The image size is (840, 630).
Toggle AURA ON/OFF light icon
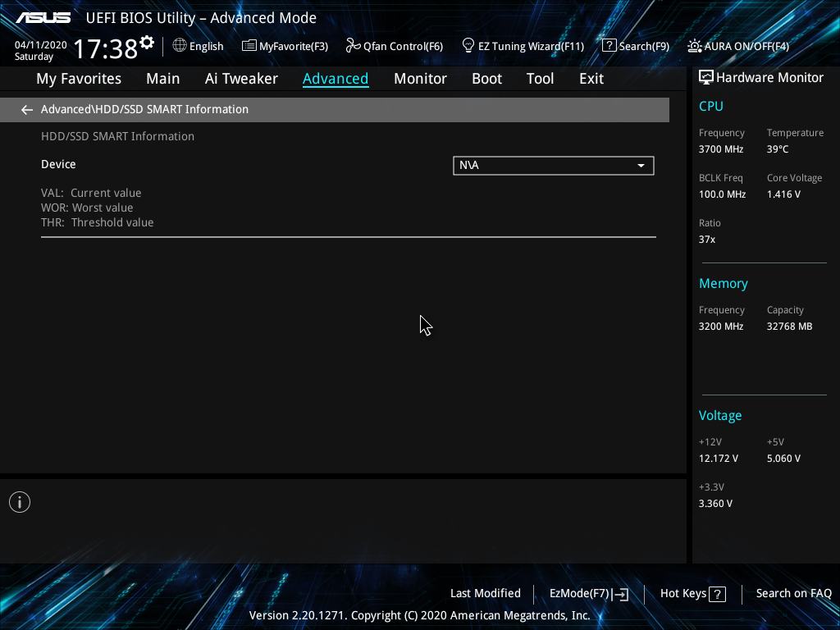694,46
